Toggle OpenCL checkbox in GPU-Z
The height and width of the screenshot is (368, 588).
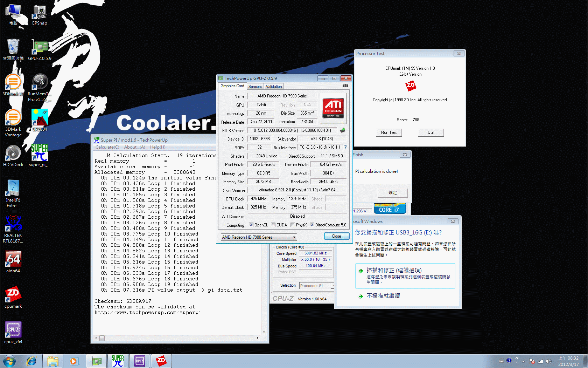251,225
